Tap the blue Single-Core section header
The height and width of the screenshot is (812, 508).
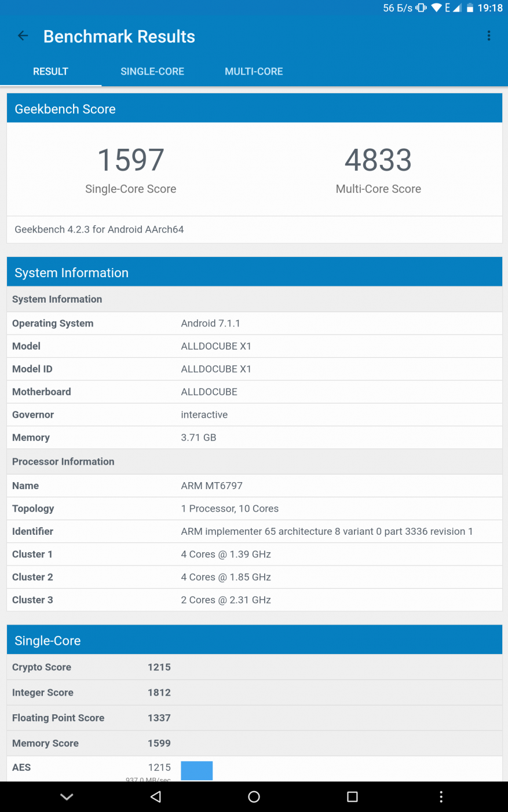[x=254, y=640]
